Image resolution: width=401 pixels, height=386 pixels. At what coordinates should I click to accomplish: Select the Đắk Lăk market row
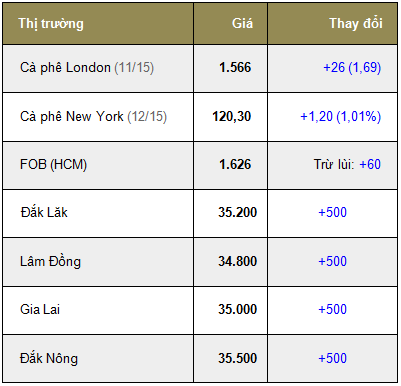pyautogui.click(x=200, y=213)
